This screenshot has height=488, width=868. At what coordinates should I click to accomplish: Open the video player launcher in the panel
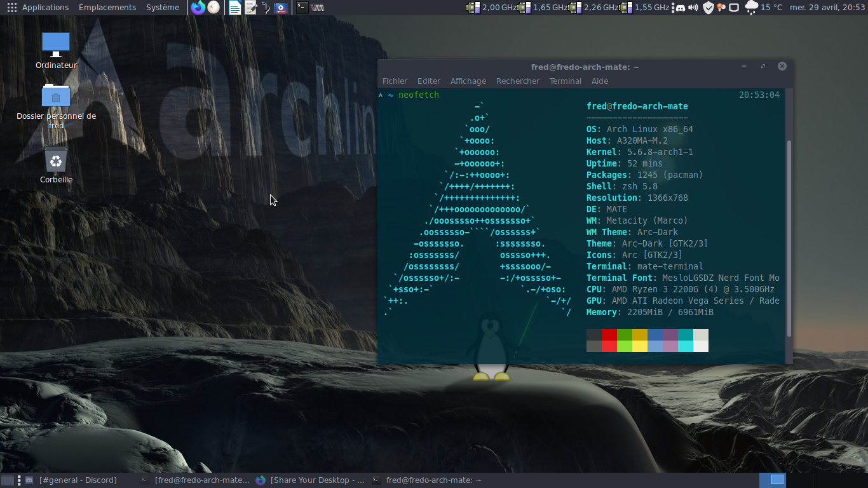[x=281, y=8]
